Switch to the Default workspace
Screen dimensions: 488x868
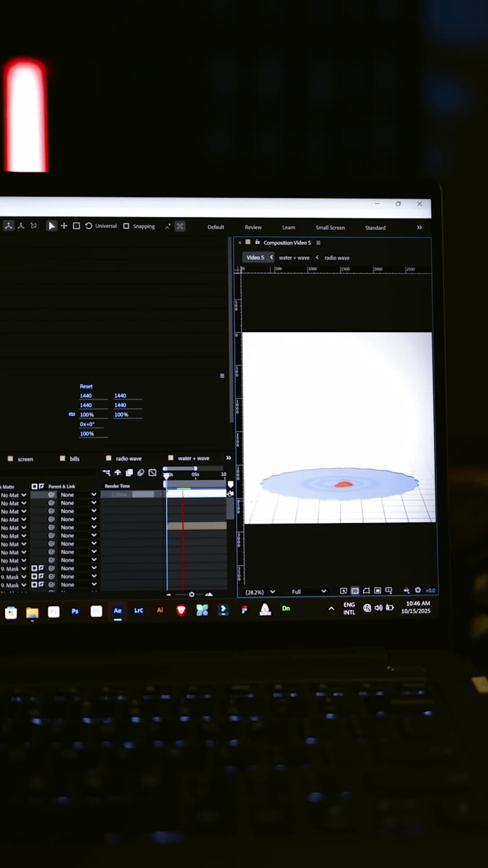[x=216, y=227]
